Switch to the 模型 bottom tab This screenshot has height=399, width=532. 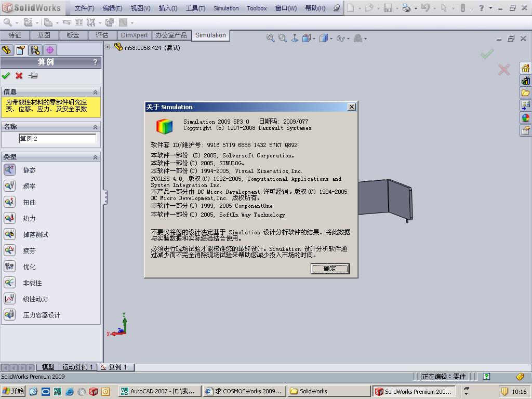pos(48,367)
